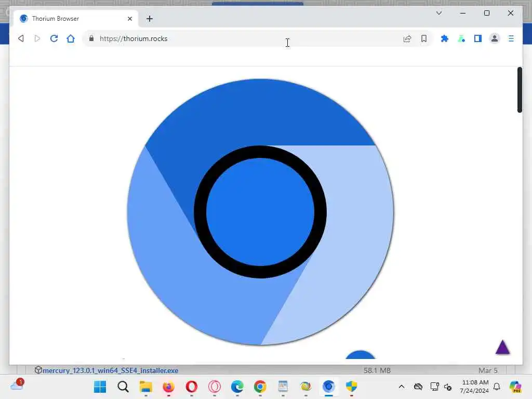Screen dimensions: 532x399
Task: Click the cloud sync tray icon
Action: [x=418, y=387]
